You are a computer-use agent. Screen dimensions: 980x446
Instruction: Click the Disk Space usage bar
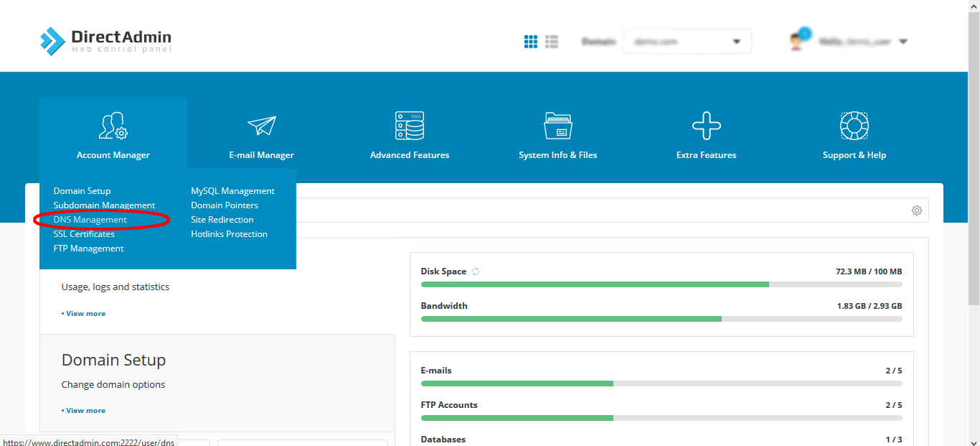point(661,284)
